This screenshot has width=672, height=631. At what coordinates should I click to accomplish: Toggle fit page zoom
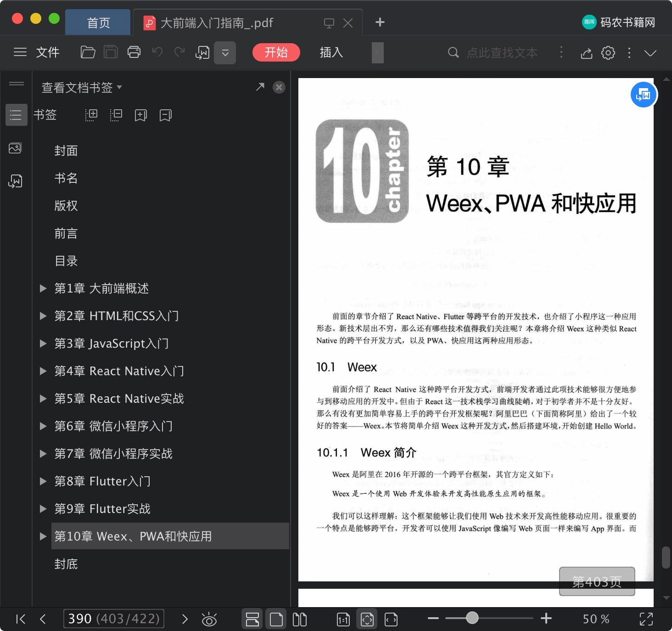[367, 619]
